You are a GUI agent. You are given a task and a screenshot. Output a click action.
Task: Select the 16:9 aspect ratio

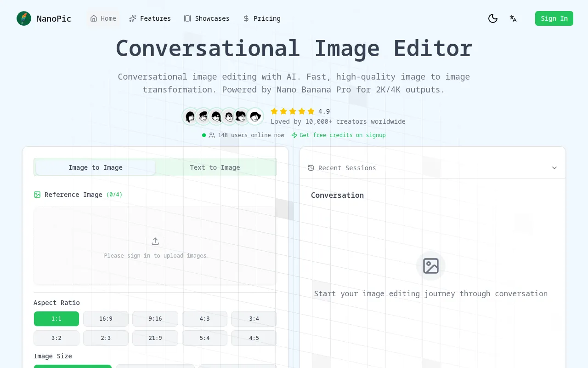click(x=106, y=319)
